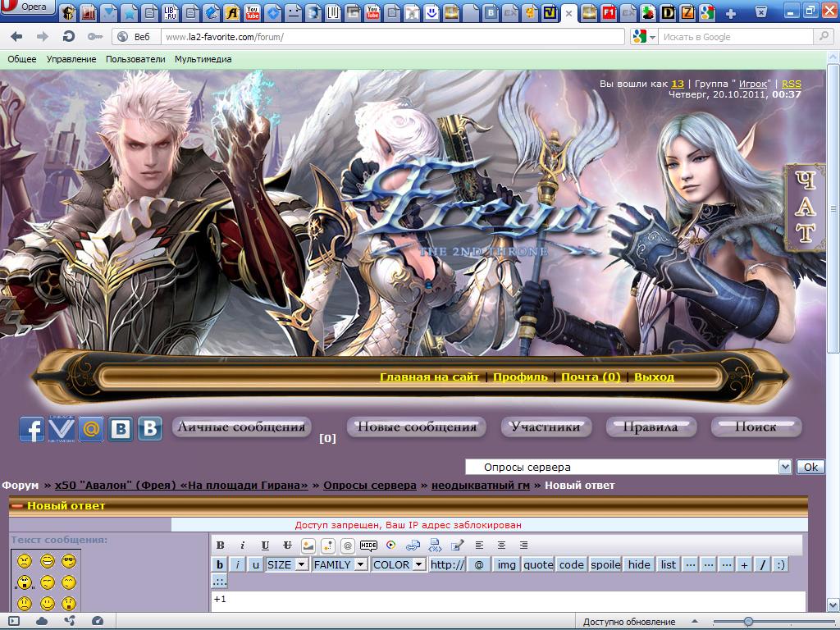Open the Общее menu
The image size is (840, 630).
click(22, 59)
